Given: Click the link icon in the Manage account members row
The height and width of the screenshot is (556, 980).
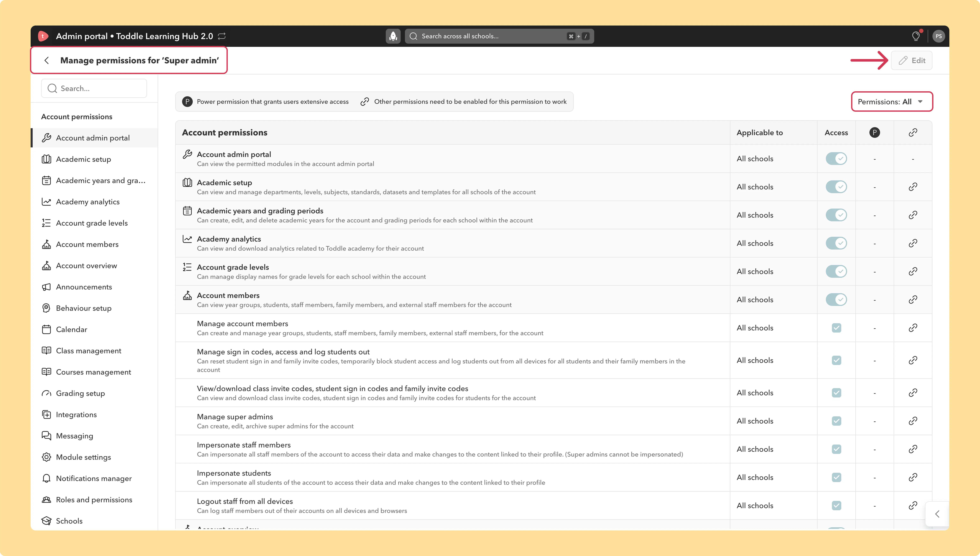Looking at the screenshot, I should 913,328.
